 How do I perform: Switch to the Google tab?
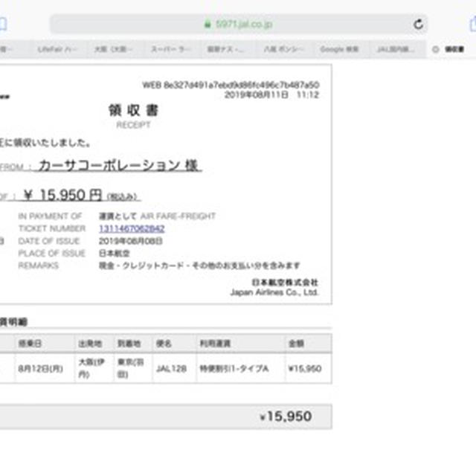click(x=339, y=49)
